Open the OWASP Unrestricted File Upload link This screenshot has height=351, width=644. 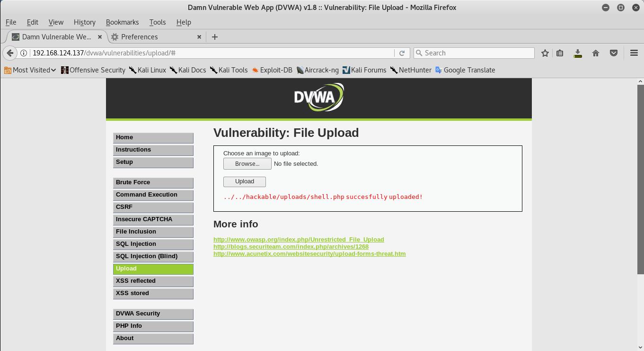(299, 240)
